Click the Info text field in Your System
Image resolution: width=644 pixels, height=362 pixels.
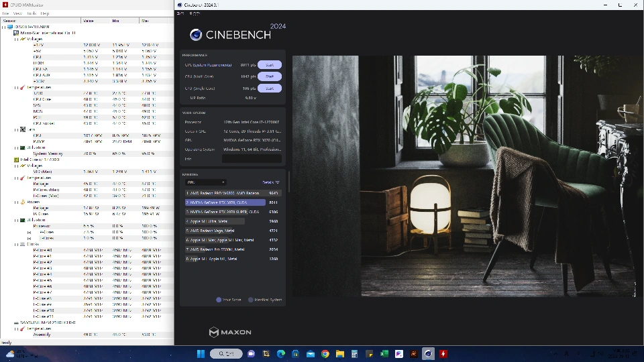[252, 159]
